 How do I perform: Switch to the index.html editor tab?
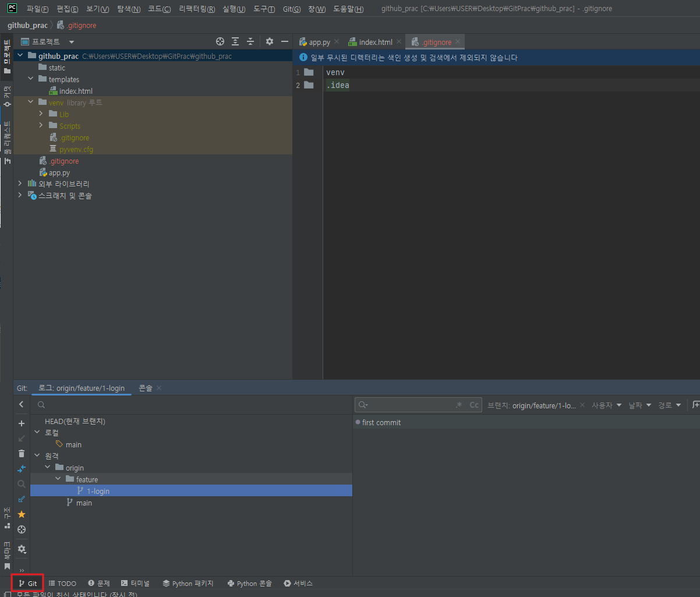(x=376, y=42)
